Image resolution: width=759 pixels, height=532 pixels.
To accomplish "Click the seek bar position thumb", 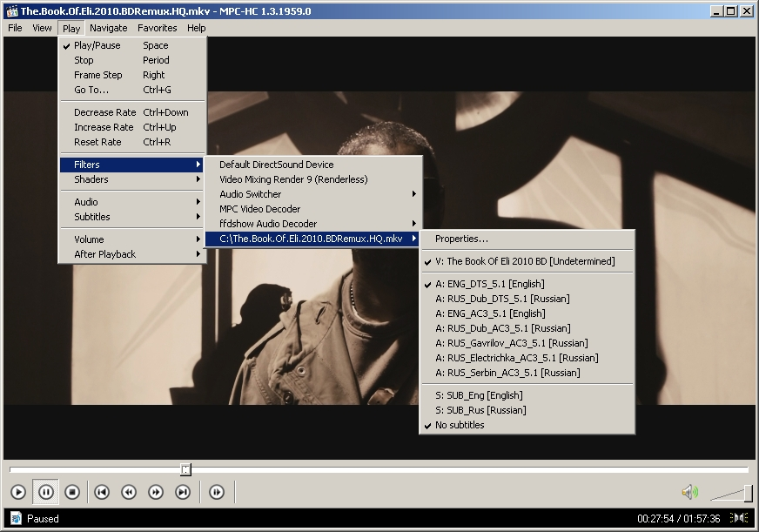I will pos(185,470).
